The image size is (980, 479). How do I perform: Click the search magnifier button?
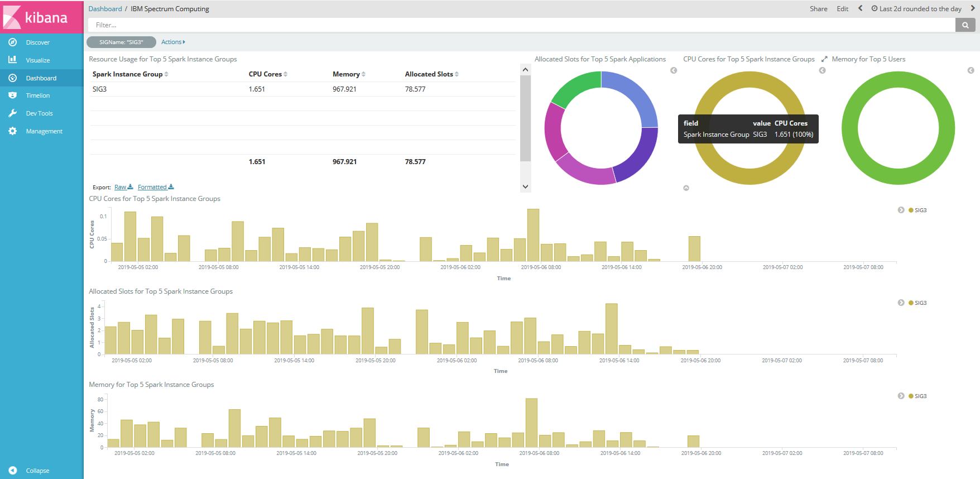tap(965, 25)
